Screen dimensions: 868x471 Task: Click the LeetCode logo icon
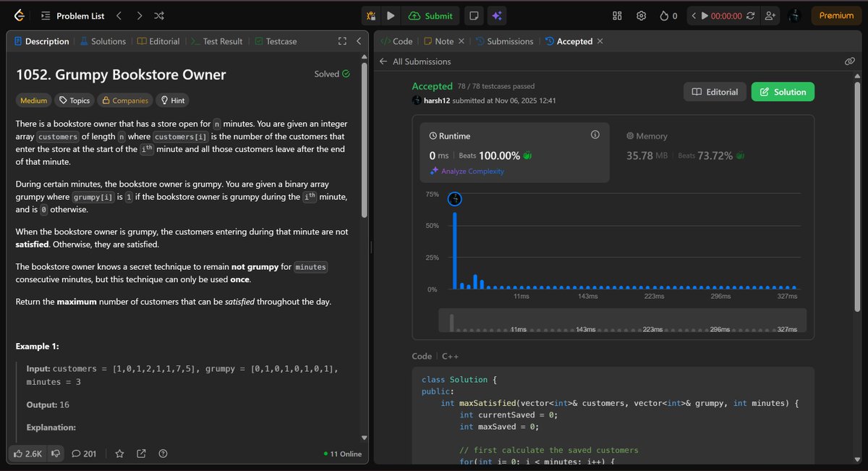tap(19, 15)
